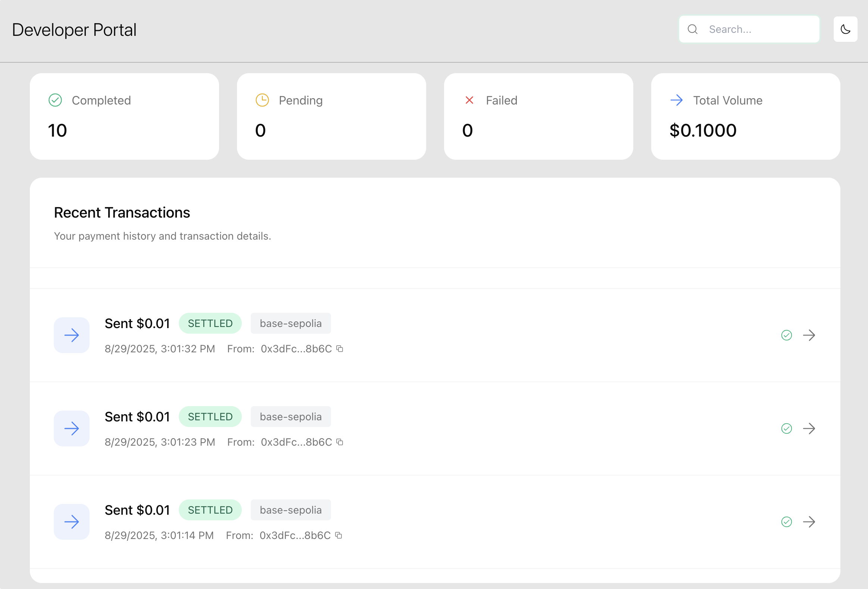Copy address of 3:01:23 PM transaction
The image size is (868, 589).
point(340,442)
